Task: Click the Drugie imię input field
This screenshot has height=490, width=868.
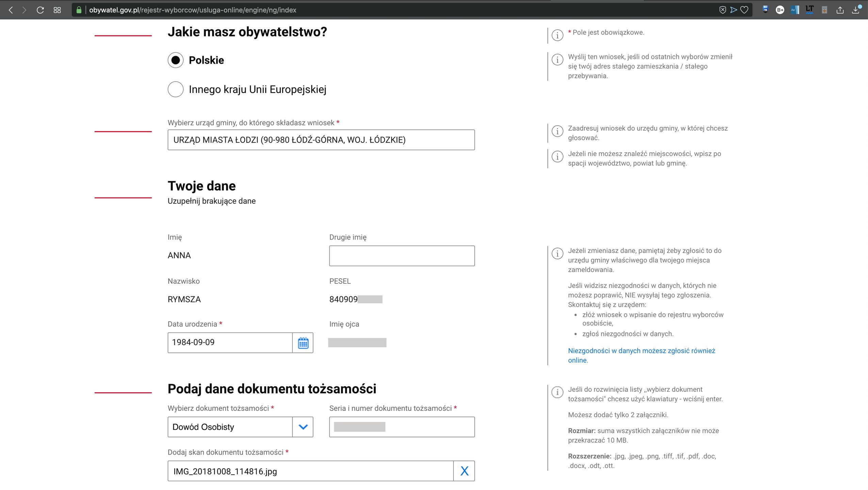Action: tap(402, 256)
